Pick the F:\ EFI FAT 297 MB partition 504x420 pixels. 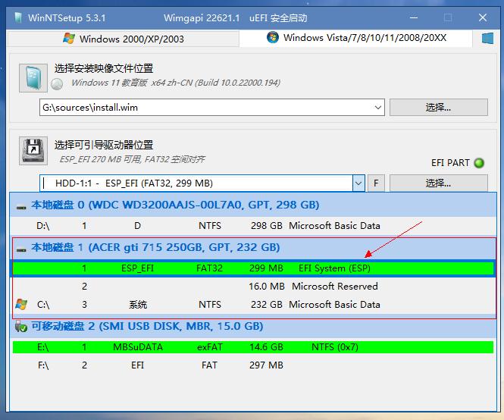(x=253, y=365)
